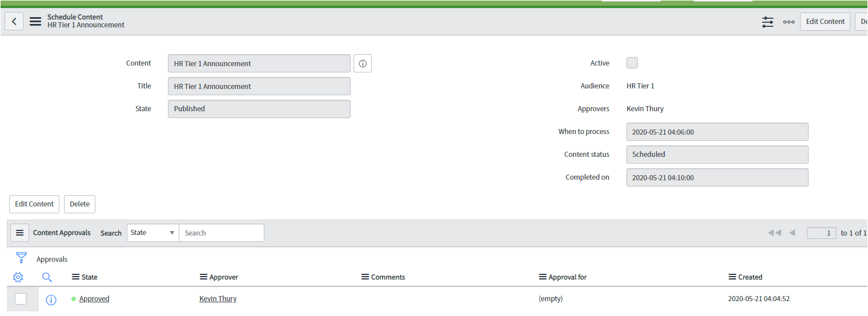Screen dimensions: 868x316
Task: Click the Content field HR Tier 1 Announcement
Action: [x=259, y=63]
